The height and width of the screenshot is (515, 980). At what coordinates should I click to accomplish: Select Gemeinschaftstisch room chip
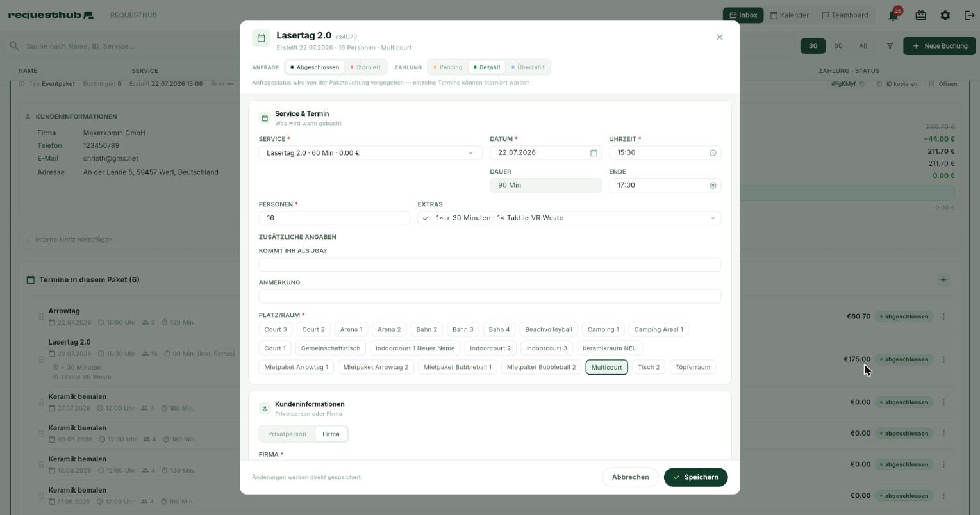coord(330,348)
